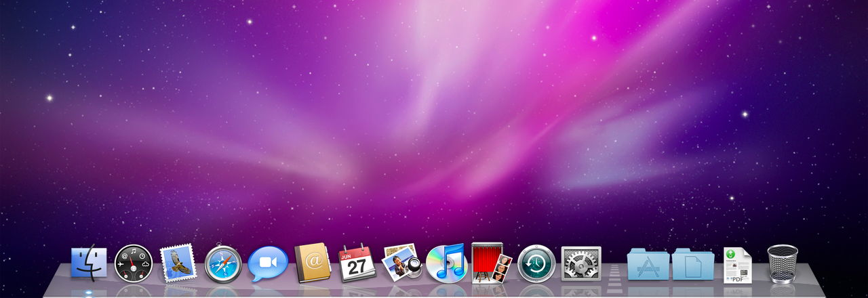
Task: Open the Trash can
Action: (x=783, y=263)
